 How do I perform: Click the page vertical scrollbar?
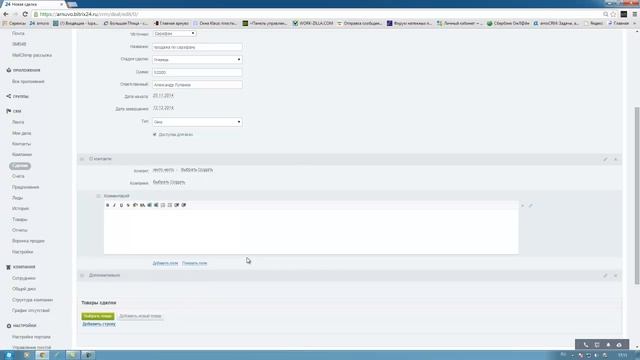click(x=637, y=196)
